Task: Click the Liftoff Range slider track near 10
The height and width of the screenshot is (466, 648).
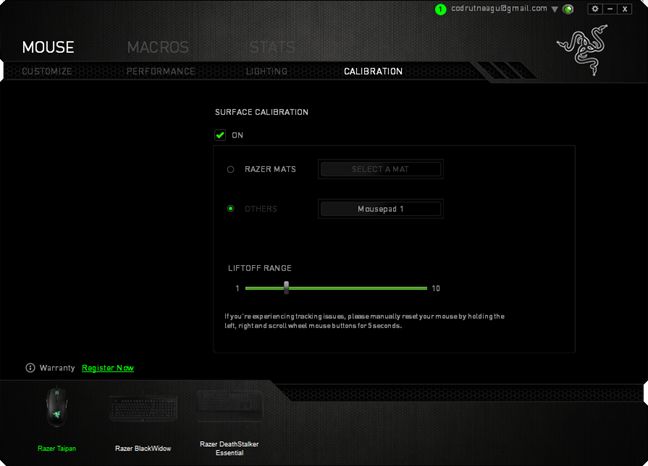Action: (422, 288)
